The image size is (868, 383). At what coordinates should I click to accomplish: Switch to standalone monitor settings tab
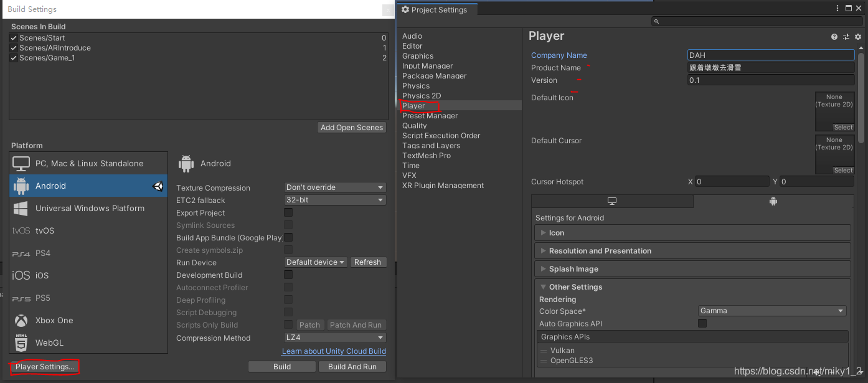612,201
